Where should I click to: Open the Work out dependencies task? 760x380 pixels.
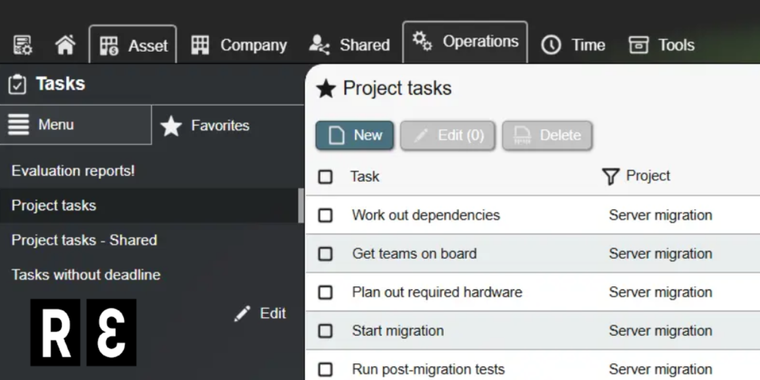coord(426,215)
